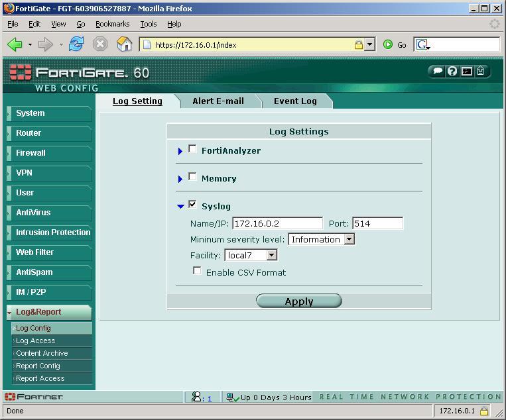506x420 pixels.
Task: Click the Syslog Name/IP input field
Action: [x=277, y=223]
